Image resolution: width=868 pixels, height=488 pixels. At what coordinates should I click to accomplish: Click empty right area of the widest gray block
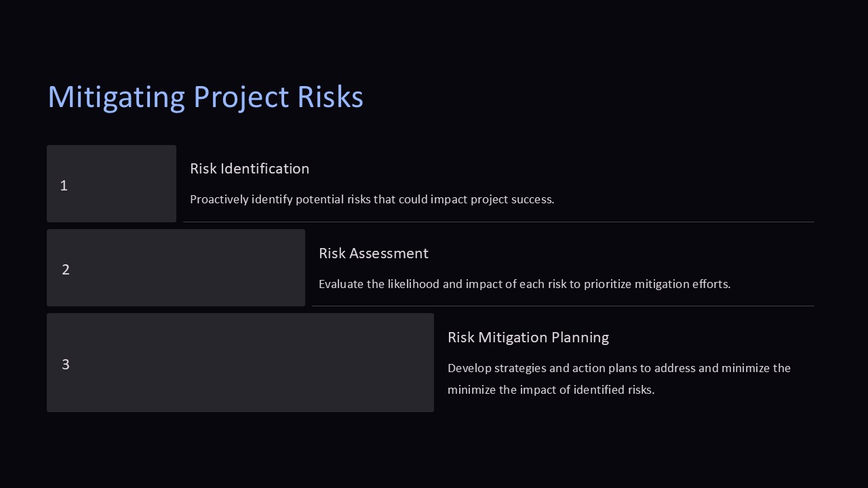point(339,363)
